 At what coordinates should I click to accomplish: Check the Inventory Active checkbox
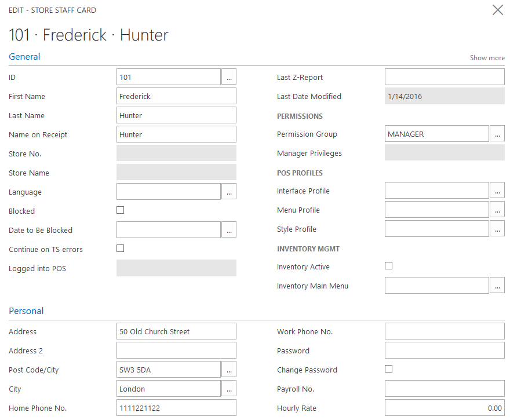389,266
